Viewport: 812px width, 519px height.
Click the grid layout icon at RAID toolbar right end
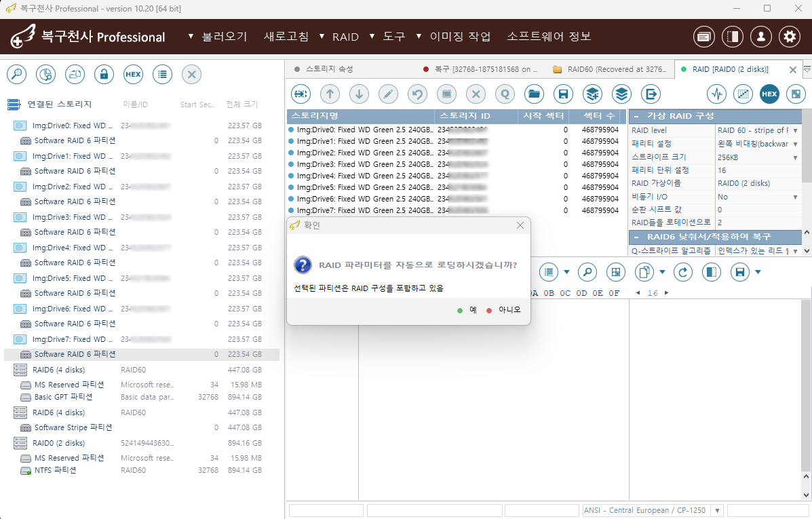796,94
